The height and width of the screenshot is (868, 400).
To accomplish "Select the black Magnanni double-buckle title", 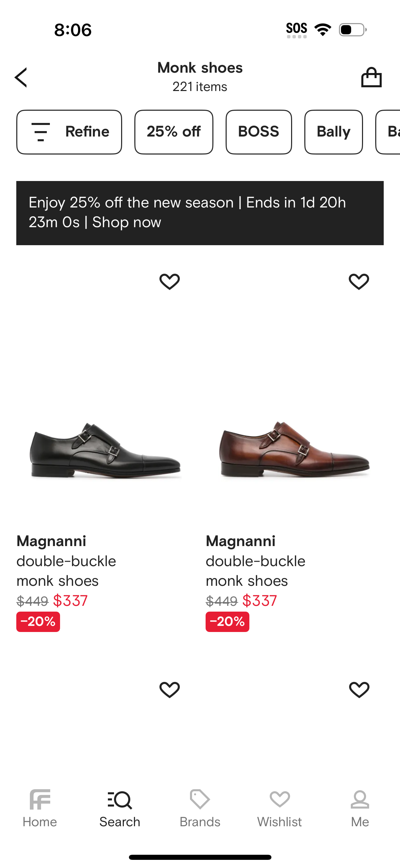I will 66,561.
